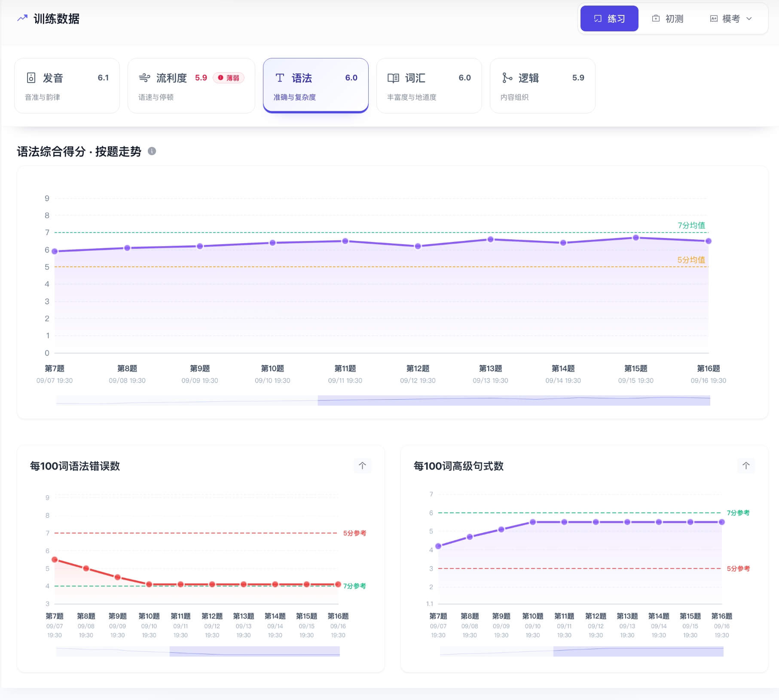Click the 第16题 data point in main chart

pyautogui.click(x=709, y=241)
